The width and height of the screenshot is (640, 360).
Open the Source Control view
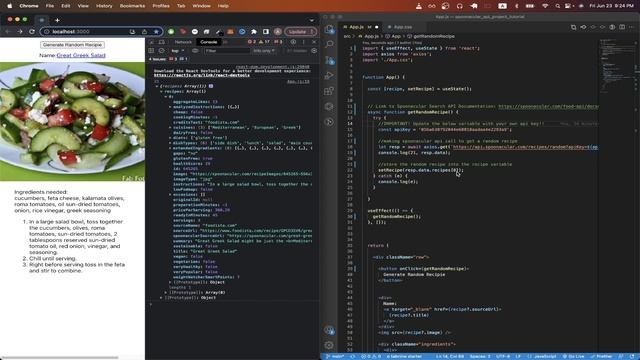coord(329,60)
